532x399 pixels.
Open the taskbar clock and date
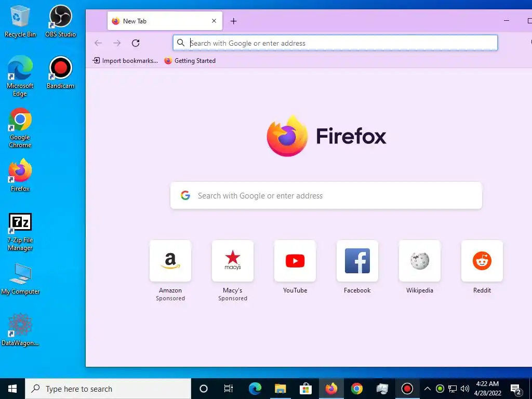coord(487,389)
